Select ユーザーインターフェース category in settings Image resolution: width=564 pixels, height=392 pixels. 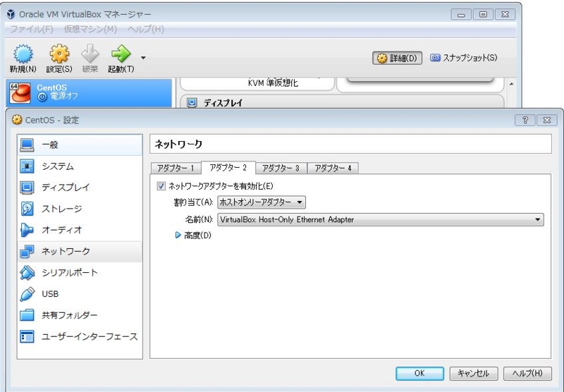(80, 336)
